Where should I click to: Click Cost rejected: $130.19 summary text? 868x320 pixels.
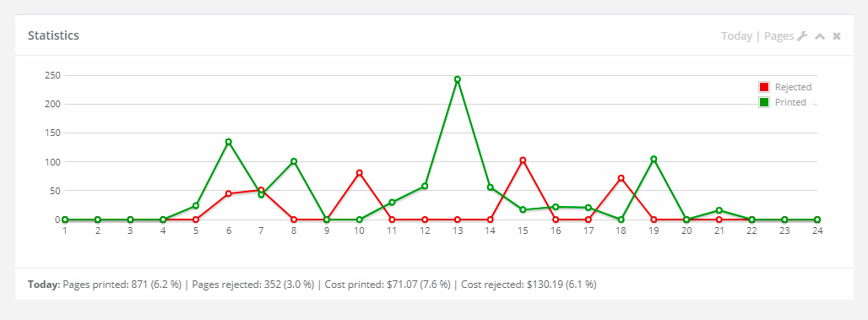pos(529,285)
